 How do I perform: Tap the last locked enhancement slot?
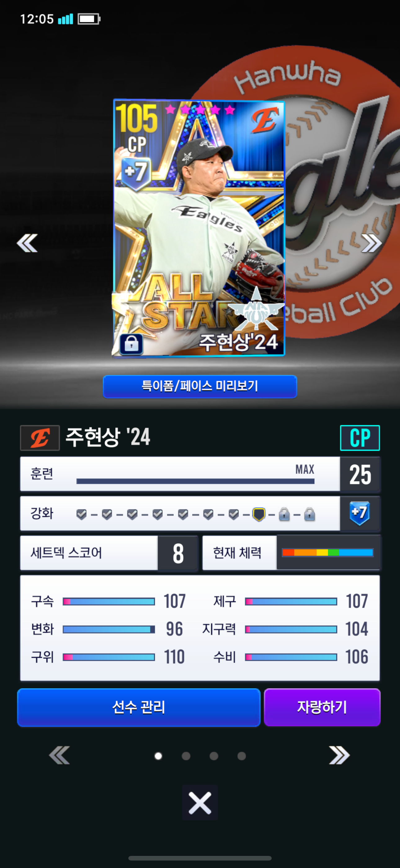309,514
